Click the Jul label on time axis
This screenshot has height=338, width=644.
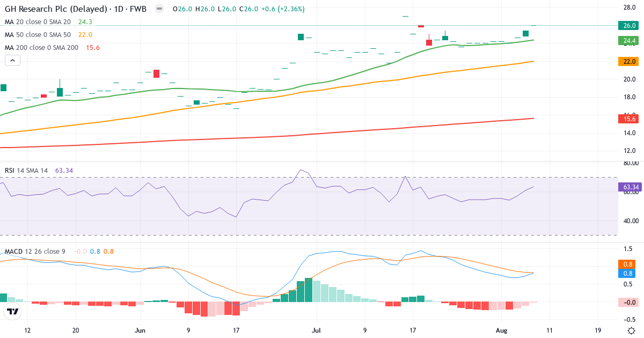(317, 330)
